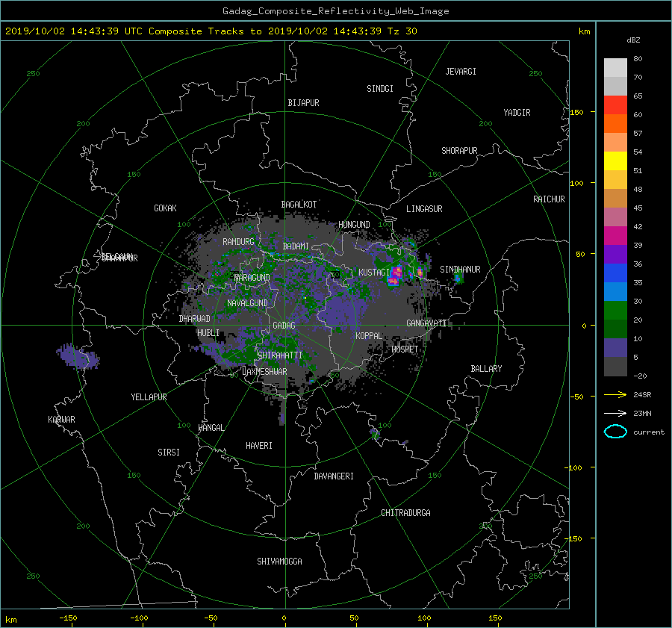Click the GADAG radar center label

coord(284,326)
